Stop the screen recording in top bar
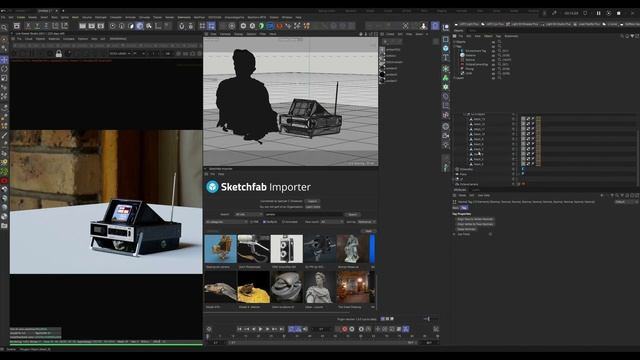The height and width of the screenshot is (360, 640). (618, 13)
